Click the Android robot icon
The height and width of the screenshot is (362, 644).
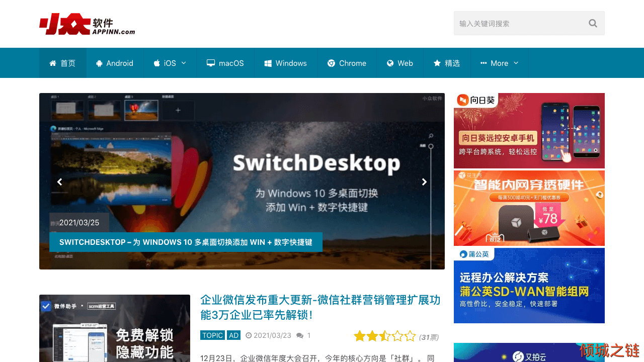[99, 63]
